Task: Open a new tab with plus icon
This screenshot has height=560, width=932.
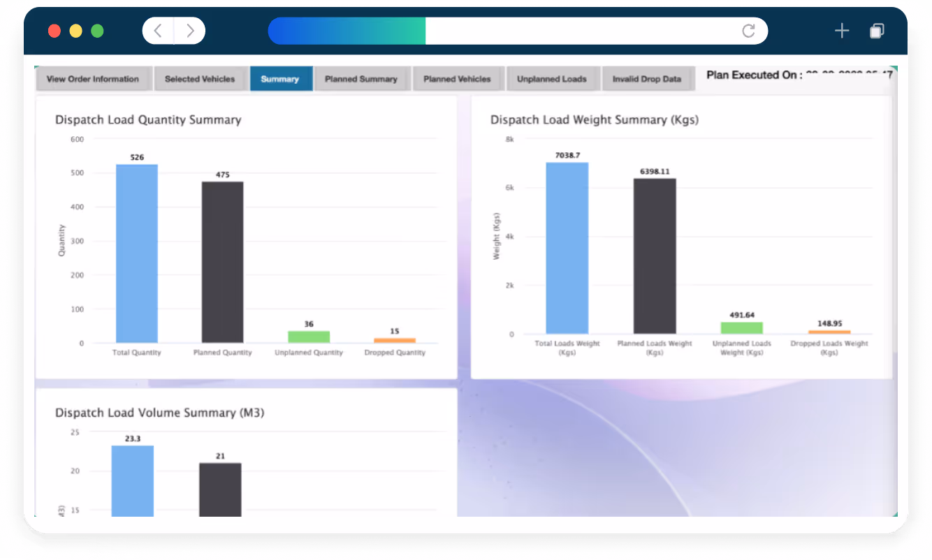Action: pos(842,31)
